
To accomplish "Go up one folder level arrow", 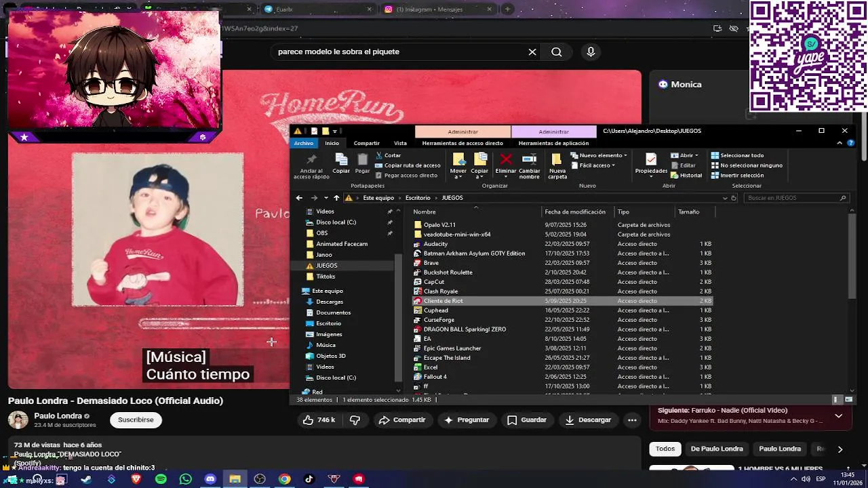I will click(x=336, y=198).
